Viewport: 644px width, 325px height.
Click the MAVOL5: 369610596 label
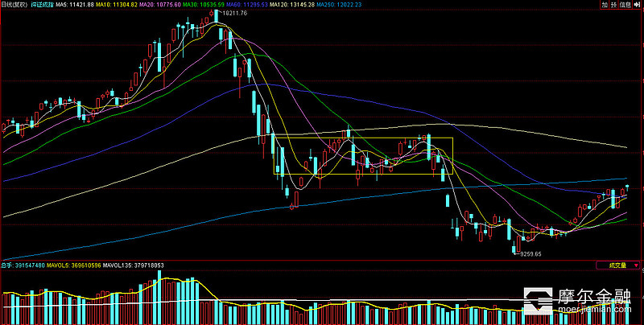click(76, 265)
